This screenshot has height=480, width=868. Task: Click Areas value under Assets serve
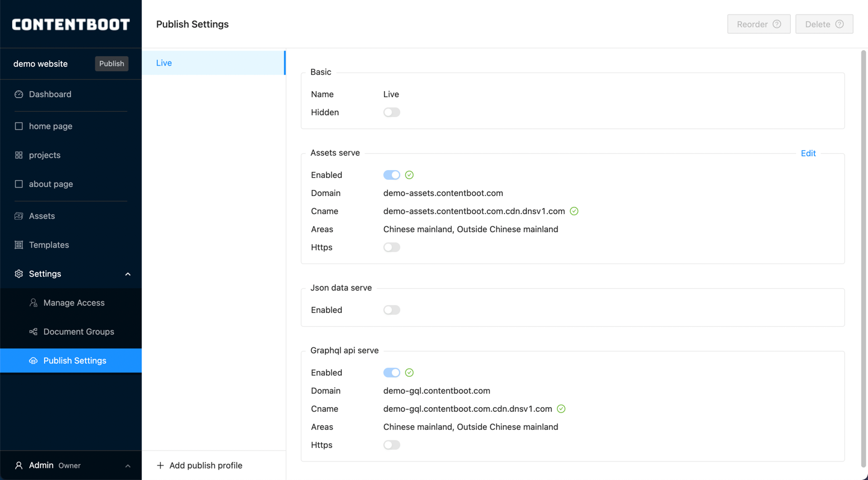[x=471, y=229]
